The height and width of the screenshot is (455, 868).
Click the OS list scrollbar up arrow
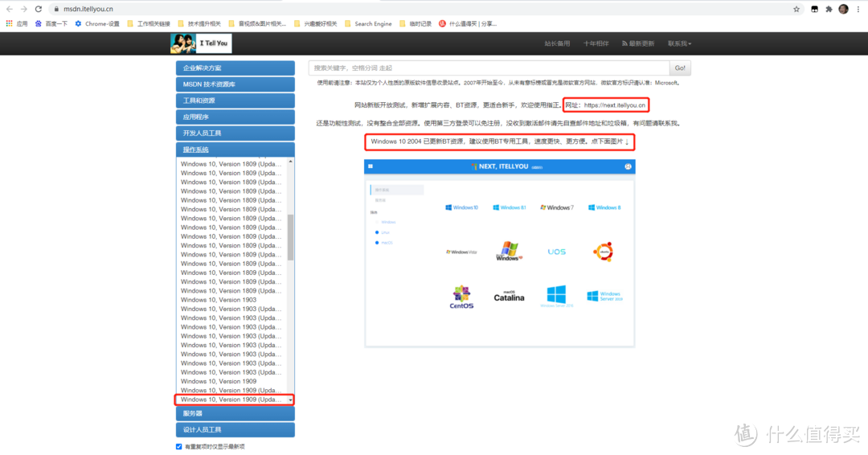click(291, 162)
